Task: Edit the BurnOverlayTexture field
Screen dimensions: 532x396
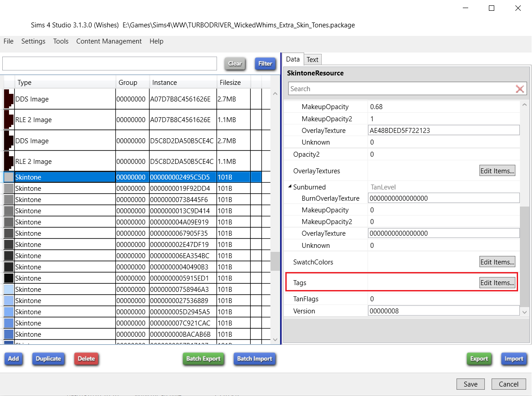Action: 443,198
